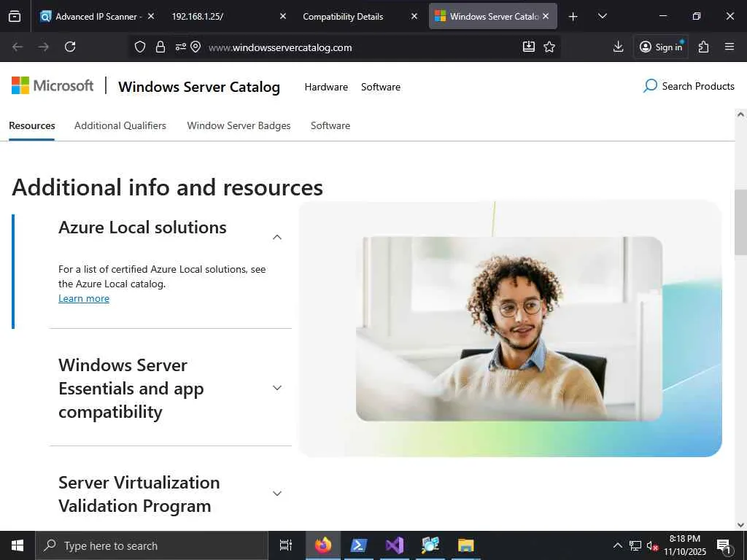Show hidden system tray icons
747x560 pixels.
(617, 545)
